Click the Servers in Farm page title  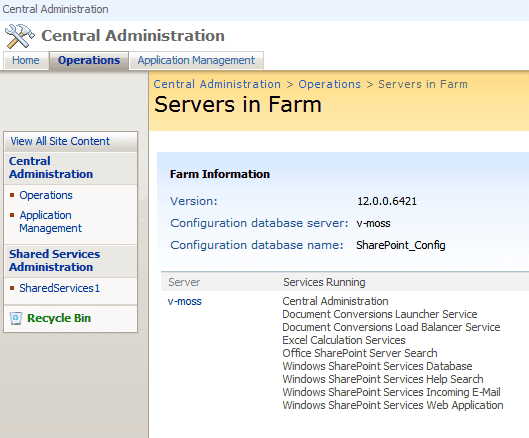tap(238, 104)
